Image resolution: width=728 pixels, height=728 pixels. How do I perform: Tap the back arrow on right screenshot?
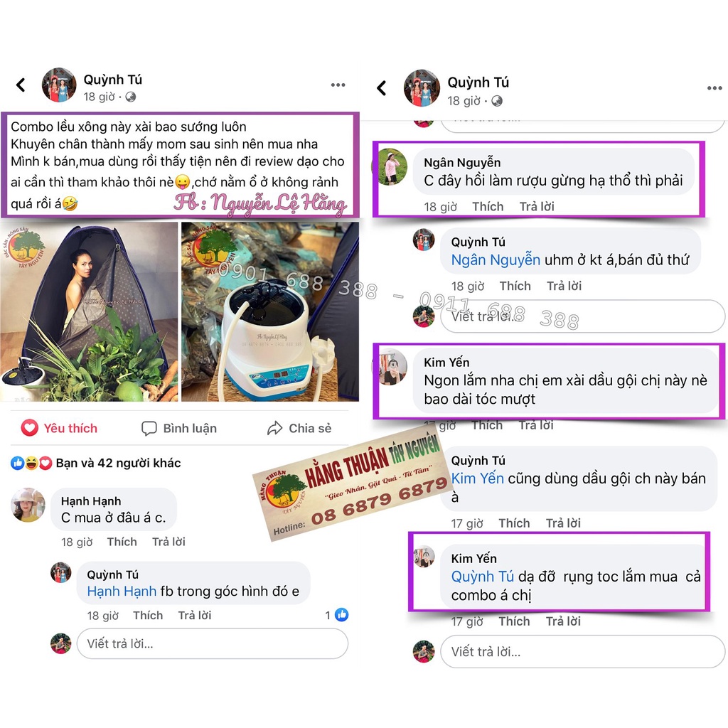pyautogui.click(x=382, y=87)
